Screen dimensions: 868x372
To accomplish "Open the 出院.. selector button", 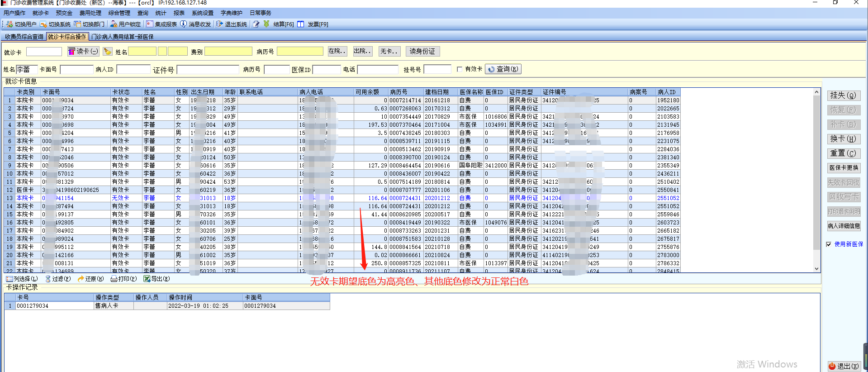I will coord(363,51).
